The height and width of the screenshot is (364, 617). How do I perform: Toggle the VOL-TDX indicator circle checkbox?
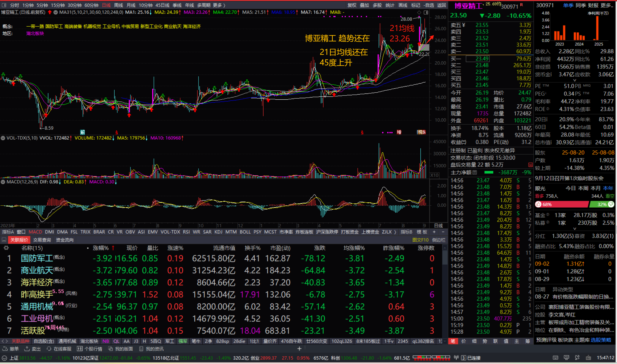coord(3,138)
